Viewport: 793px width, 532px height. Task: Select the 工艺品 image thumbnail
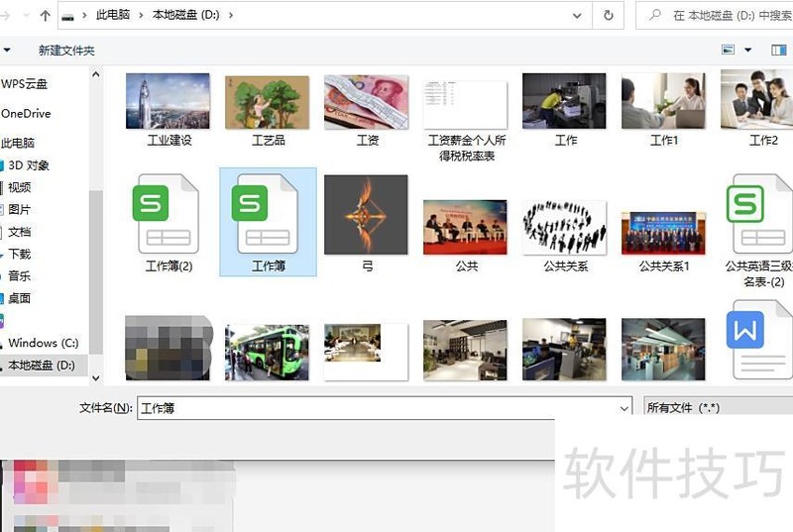268,109
